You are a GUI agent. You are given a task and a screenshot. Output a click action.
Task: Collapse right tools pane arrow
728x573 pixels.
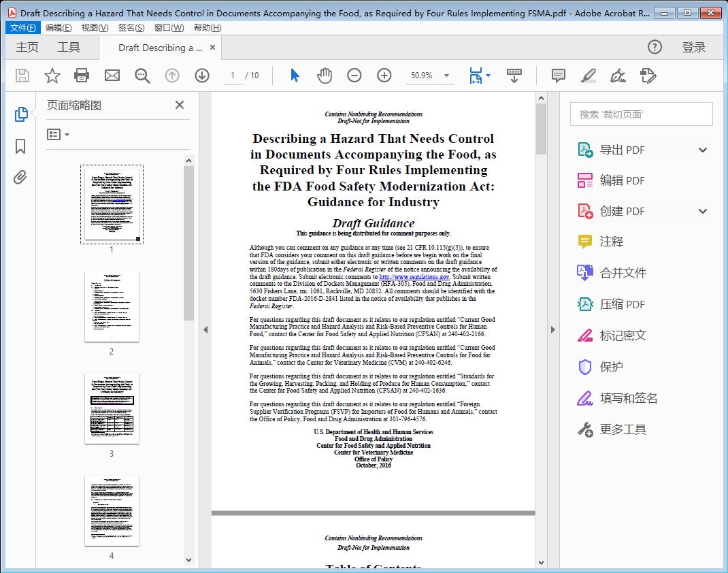(552, 329)
